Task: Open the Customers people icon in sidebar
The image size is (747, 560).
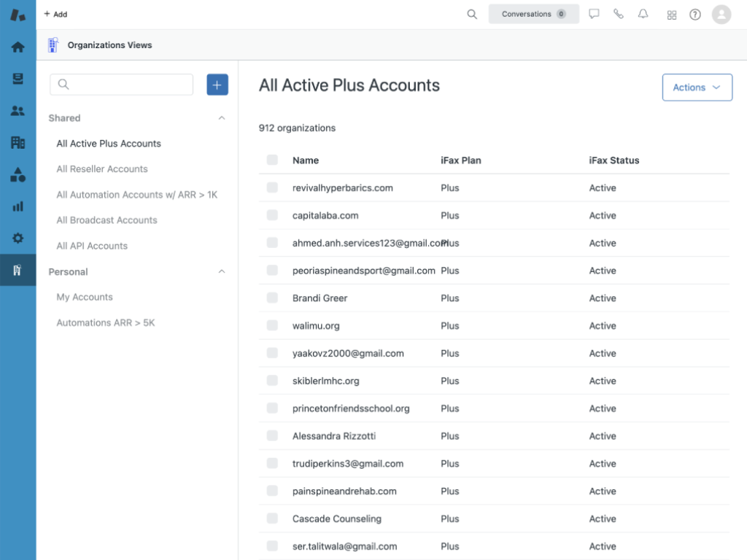Action: tap(18, 111)
